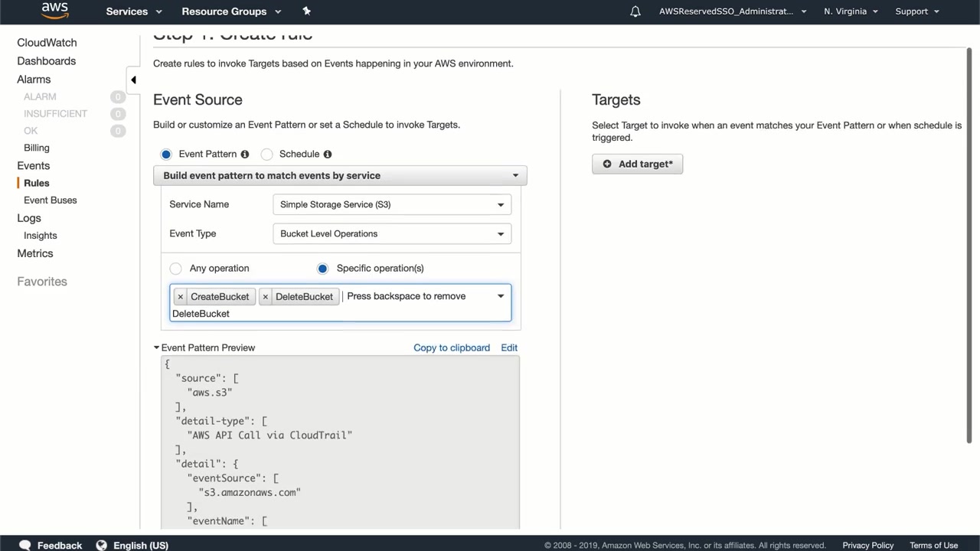This screenshot has width=980, height=551.
Task: Click the Event Pattern info icon
Action: 245,154
